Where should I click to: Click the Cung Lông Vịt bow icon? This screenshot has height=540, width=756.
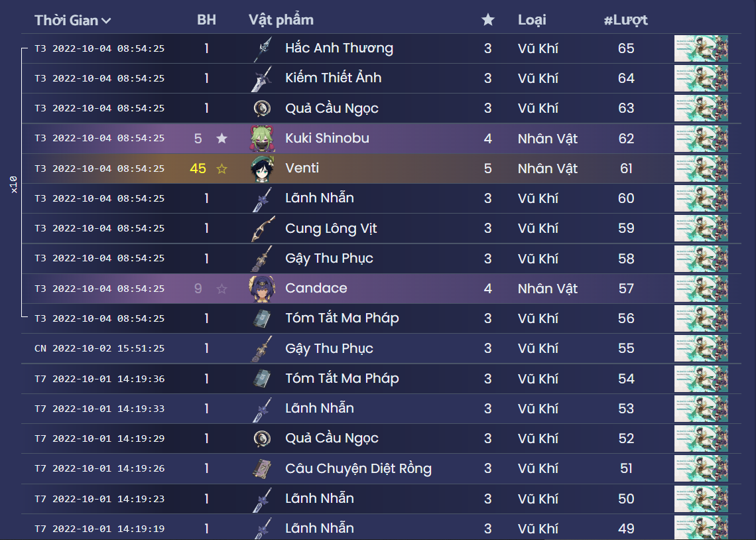[x=263, y=228]
